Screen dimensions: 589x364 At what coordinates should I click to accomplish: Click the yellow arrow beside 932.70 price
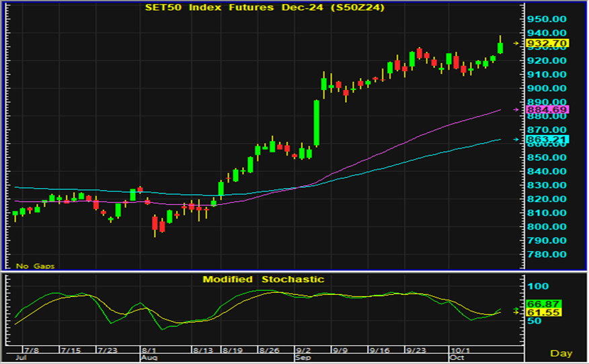pos(516,43)
